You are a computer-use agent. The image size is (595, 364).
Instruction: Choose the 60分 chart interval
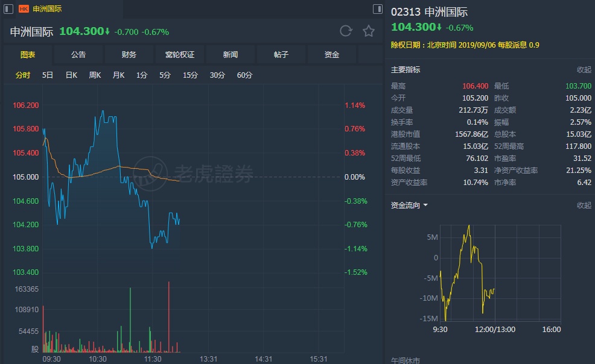pos(245,75)
